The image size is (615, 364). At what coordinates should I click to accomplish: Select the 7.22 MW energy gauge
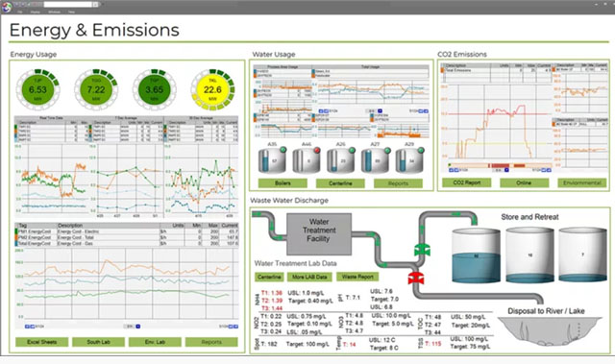[x=96, y=89]
